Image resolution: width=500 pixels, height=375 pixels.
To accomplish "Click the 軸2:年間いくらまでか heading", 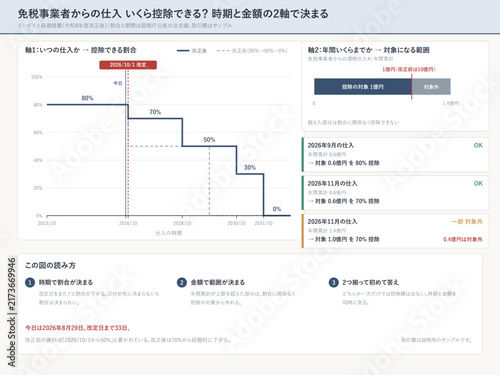I will [x=369, y=50].
